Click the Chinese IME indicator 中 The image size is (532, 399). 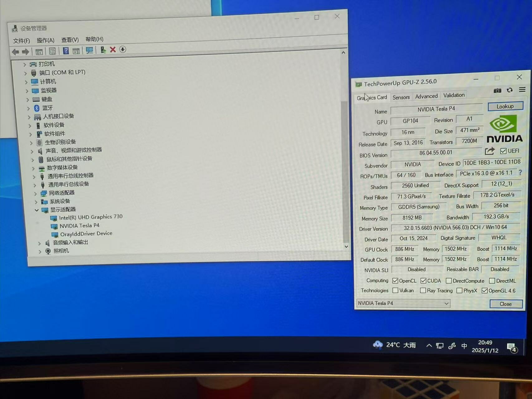tap(464, 346)
